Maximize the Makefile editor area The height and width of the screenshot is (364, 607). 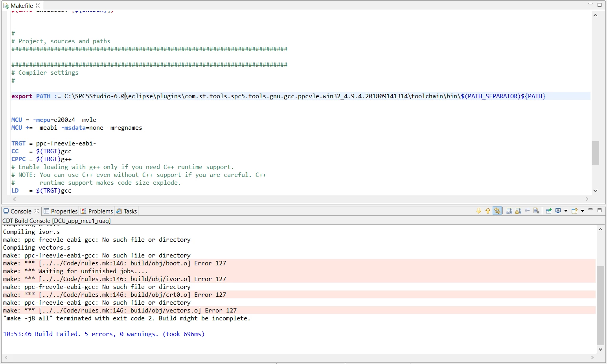(x=600, y=5)
